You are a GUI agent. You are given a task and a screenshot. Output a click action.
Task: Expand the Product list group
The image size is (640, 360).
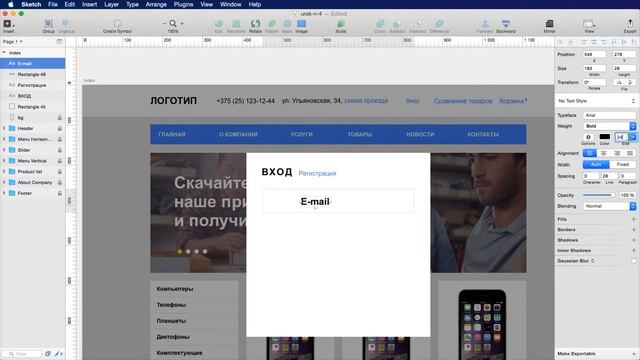[4, 171]
